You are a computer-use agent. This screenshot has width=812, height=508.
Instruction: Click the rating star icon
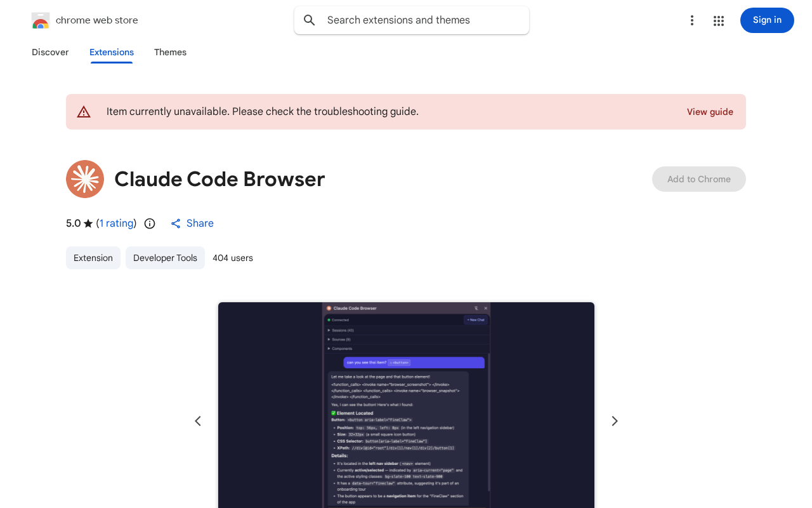click(x=88, y=224)
